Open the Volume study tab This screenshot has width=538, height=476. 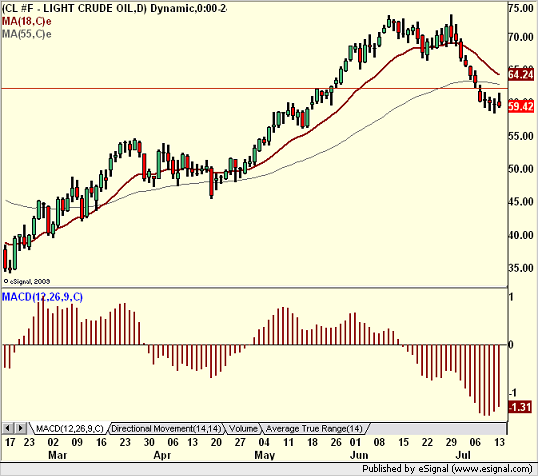coord(243,429)
